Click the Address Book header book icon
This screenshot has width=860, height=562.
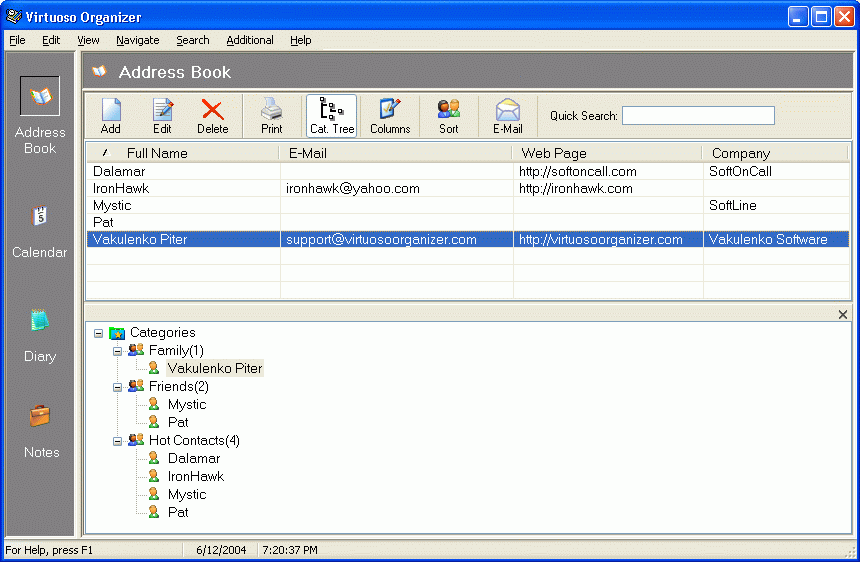(99, 71)
